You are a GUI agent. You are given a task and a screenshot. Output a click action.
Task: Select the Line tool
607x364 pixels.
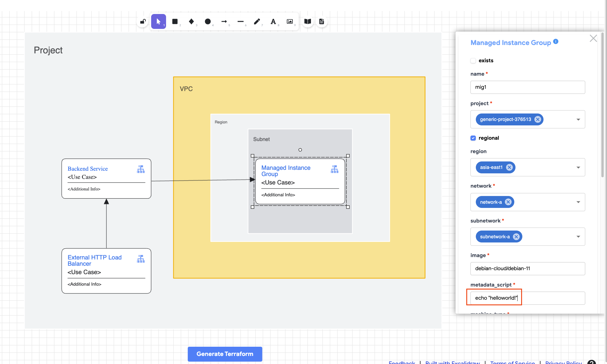click(x=241, y=21)
